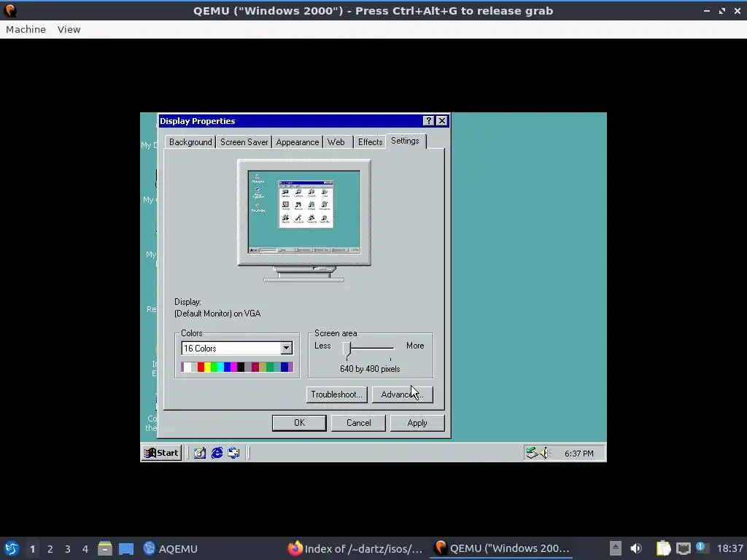Viewport: 747px width, 560px height.
Task: Click the (Default Monitor) on VGA text
Action: click(217, 314)
